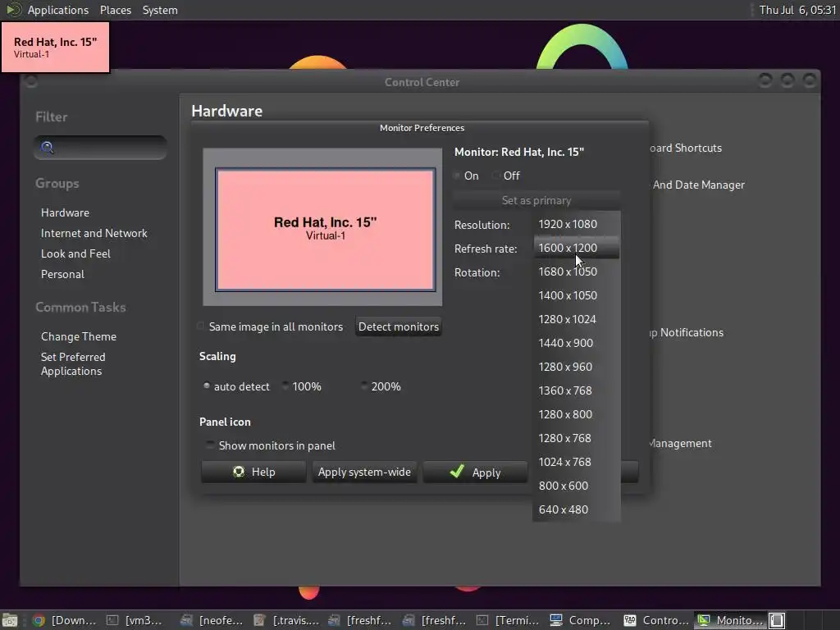Select 1280 x 768 resolution entry
This screenshot has height=630, width=840.
click(x=577, y=438)
